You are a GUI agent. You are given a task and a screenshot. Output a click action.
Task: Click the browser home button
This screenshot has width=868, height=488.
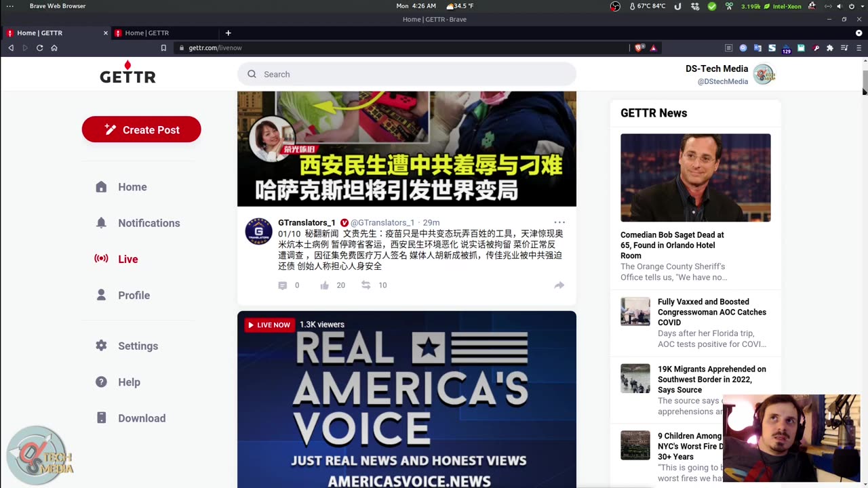tap(54, 48)
